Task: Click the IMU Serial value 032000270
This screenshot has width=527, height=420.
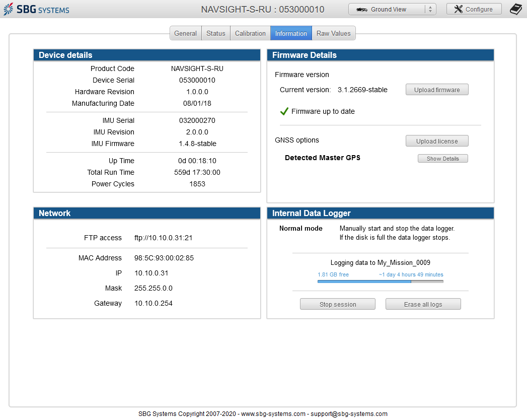Action: tap(197, 120)
